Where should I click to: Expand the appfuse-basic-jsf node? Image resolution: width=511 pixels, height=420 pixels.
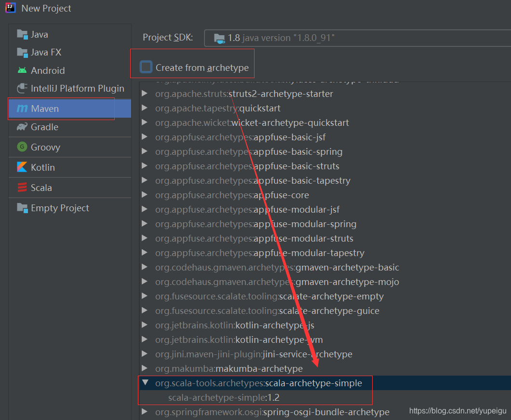click(x=145, y=137)
